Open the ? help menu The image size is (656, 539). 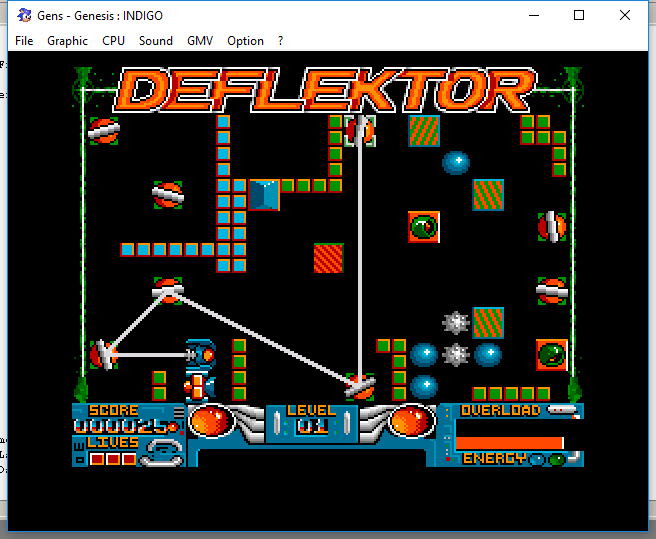pyautogui.click(x=280, y=41)
